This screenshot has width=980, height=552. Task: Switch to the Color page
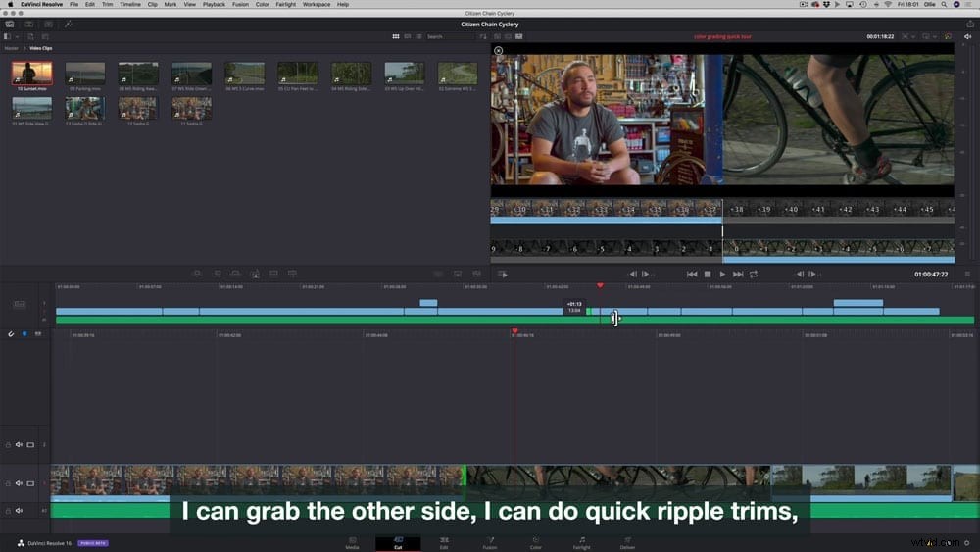[536, 542]
